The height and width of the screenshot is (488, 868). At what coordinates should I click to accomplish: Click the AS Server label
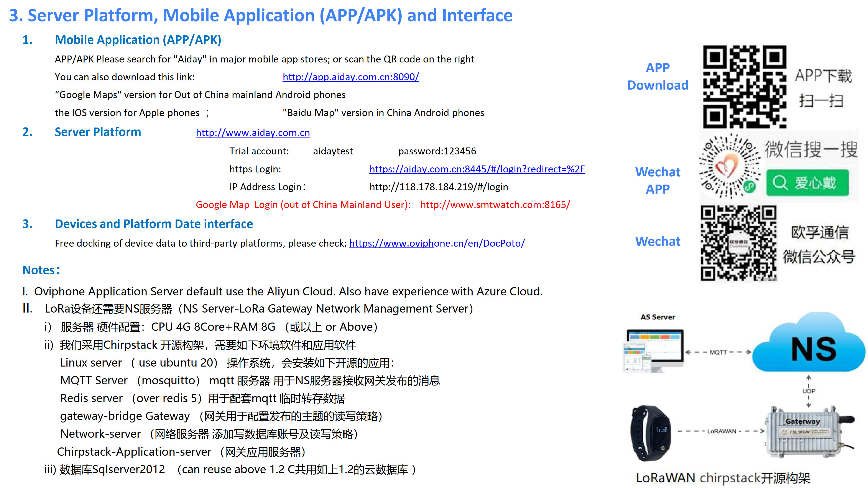point(658,317)
